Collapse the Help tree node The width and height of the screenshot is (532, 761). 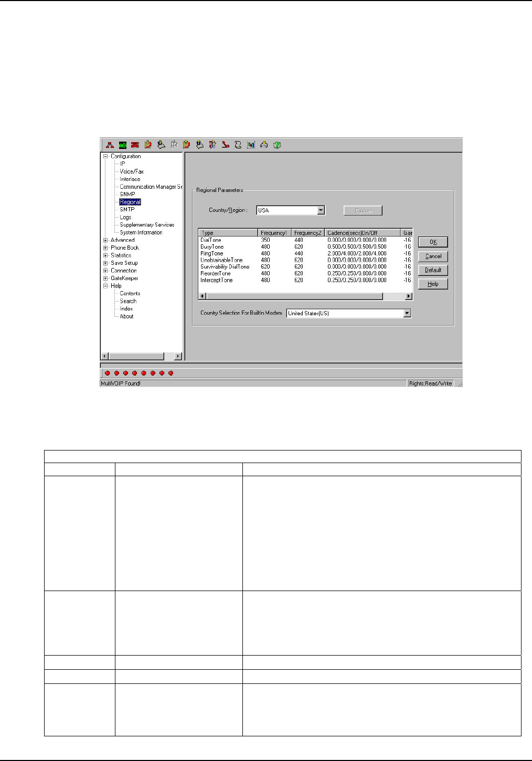(105, 286)
